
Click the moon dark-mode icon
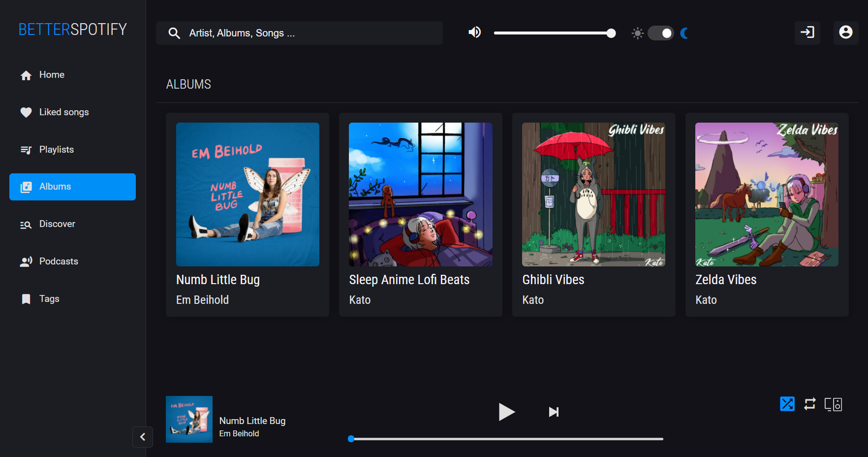[x=684, y=33]
